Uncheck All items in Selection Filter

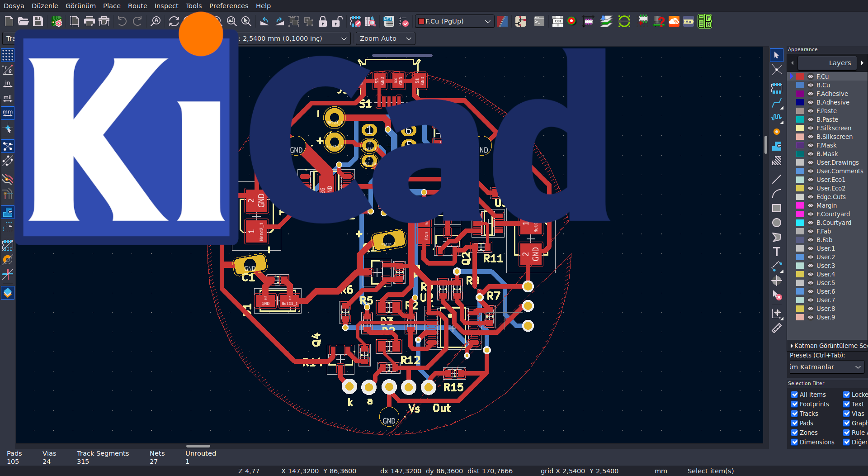(794, 395)
